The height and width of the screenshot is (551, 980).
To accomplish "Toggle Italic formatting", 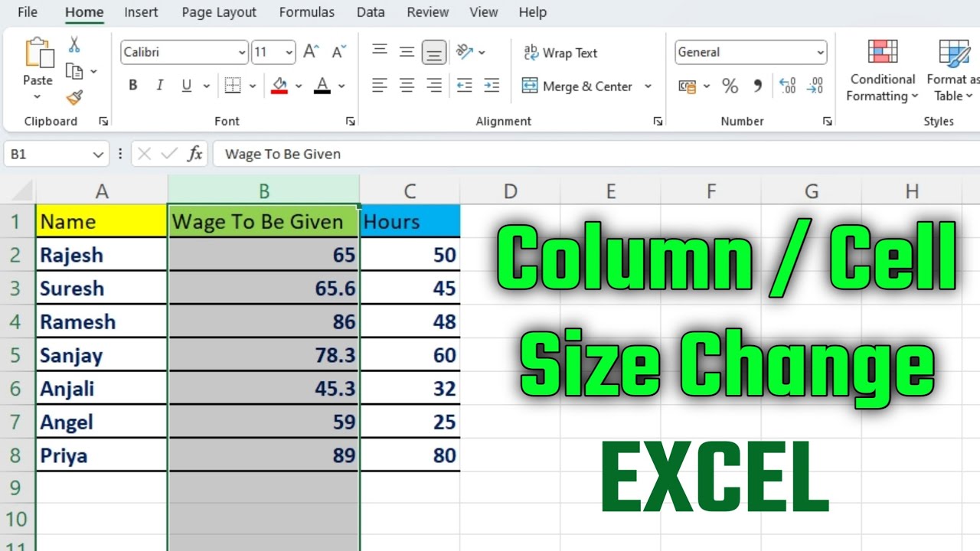I will (x=160, y=86).
